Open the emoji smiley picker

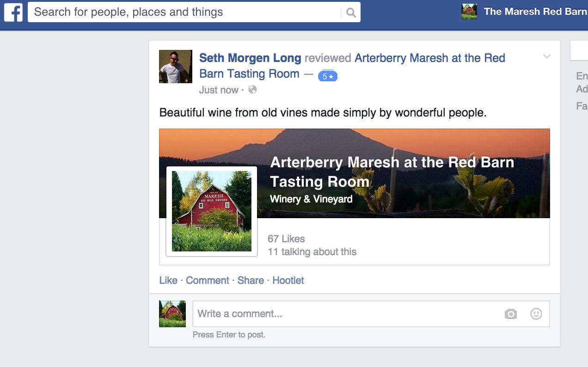click(x=536, y=314)
